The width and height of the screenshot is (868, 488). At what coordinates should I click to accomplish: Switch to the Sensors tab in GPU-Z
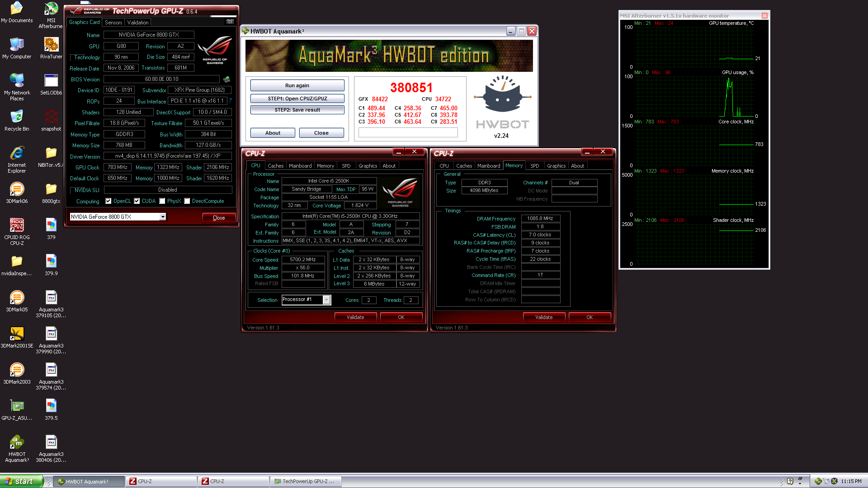tap(113, 22)
